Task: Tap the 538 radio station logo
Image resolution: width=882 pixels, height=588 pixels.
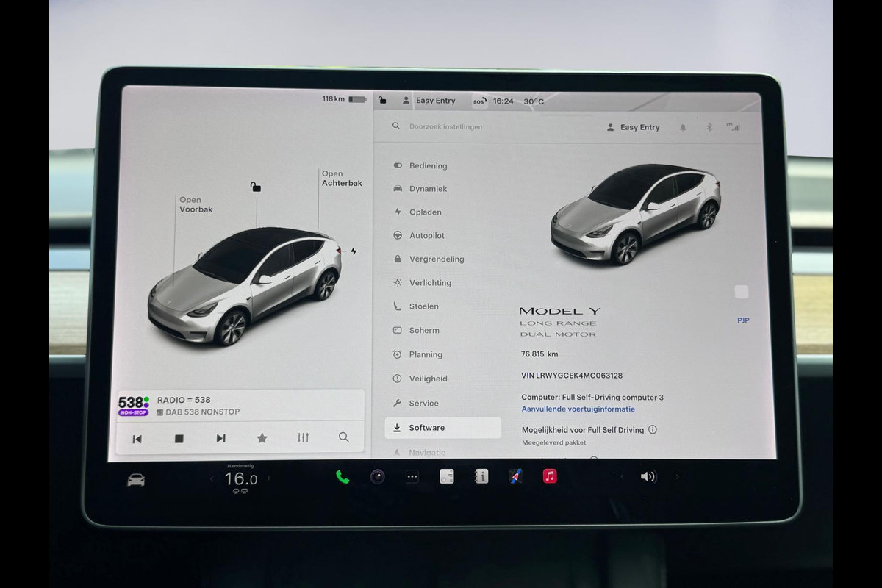Action: [134, 405]
